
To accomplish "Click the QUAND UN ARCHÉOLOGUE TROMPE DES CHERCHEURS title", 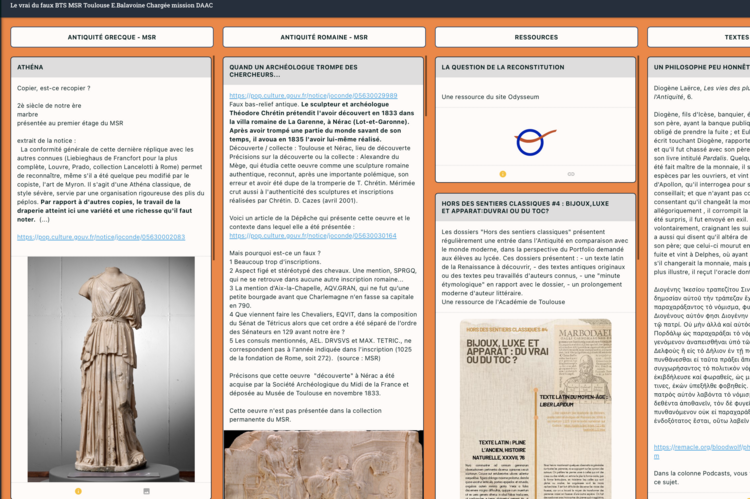I will [x=293, y=71].
